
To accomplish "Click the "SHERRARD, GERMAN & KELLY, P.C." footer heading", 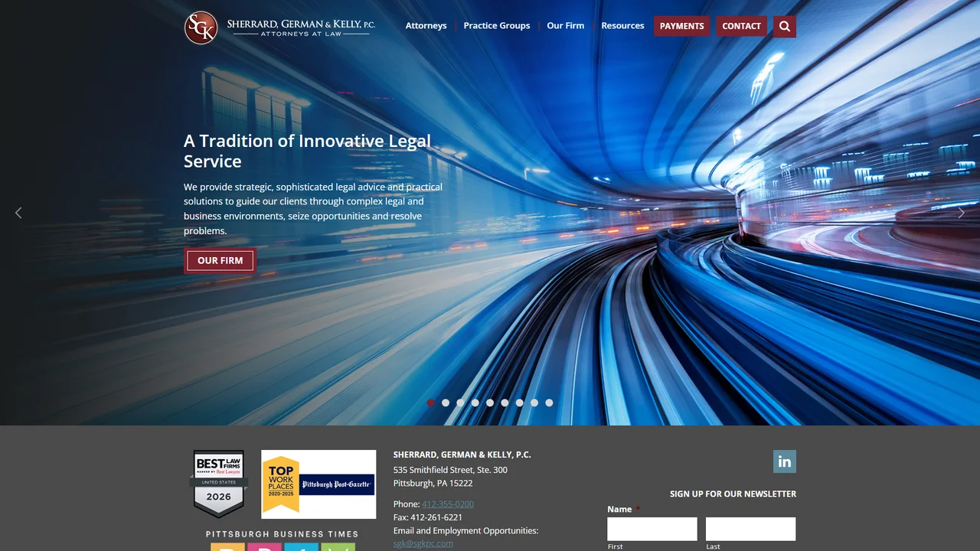I will pyautogui.click(x=462, y=455).
